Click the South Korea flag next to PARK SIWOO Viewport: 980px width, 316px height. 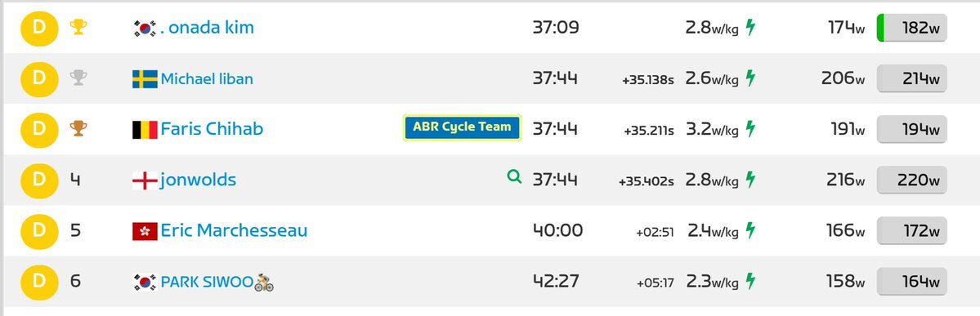point(145,283)
